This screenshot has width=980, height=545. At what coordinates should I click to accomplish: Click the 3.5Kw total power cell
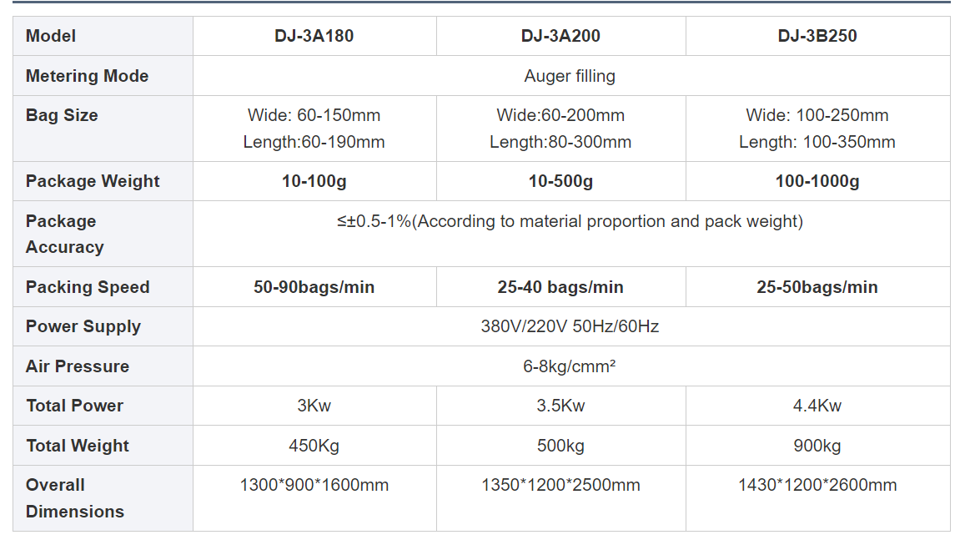[560, 406]
